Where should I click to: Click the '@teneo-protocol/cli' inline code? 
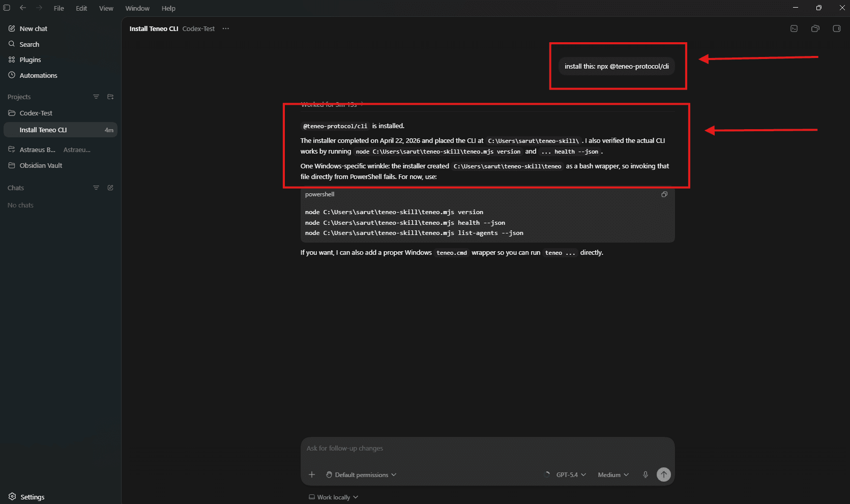click(x=335, y=126)
